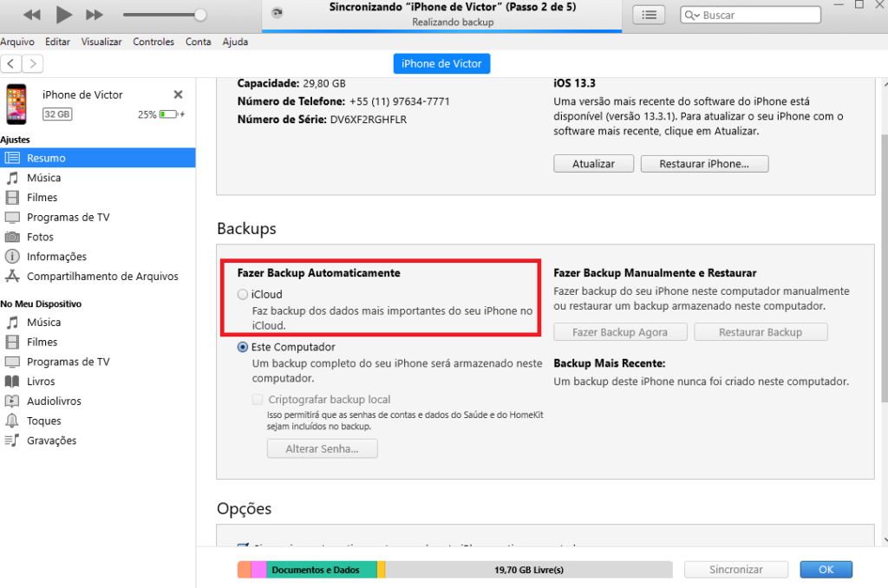Click the Restaurar iPhone... button

pyautogui.click(x=703, y=164)
